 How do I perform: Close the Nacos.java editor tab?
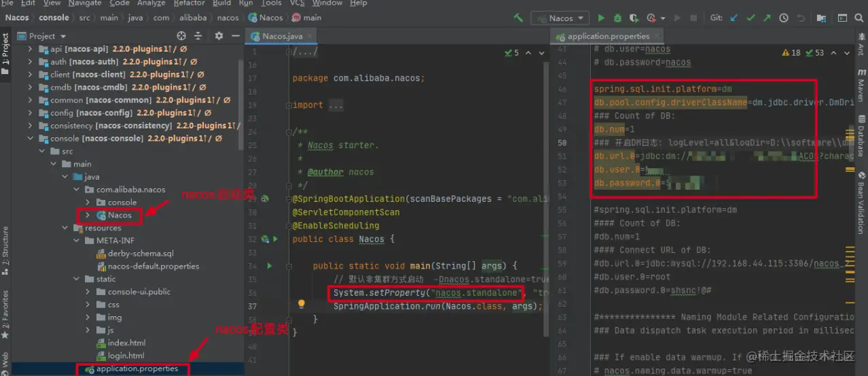coord(310,37)
